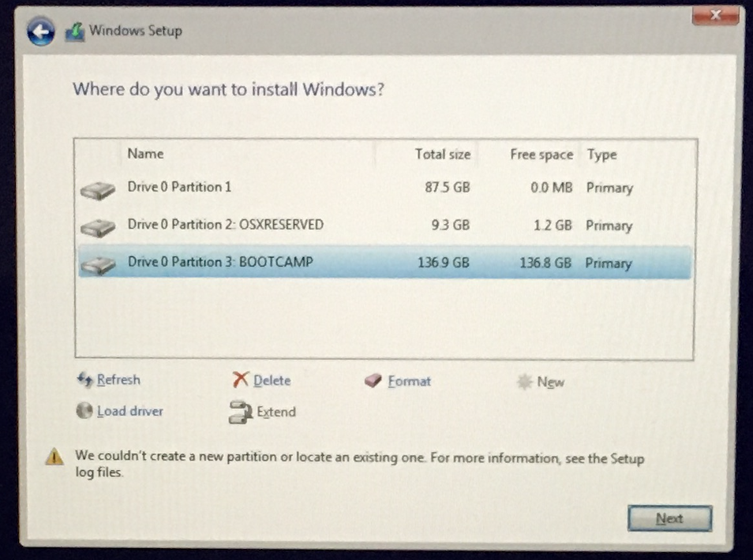
Task: Open the Load driver link
Action: coord(130,411)
